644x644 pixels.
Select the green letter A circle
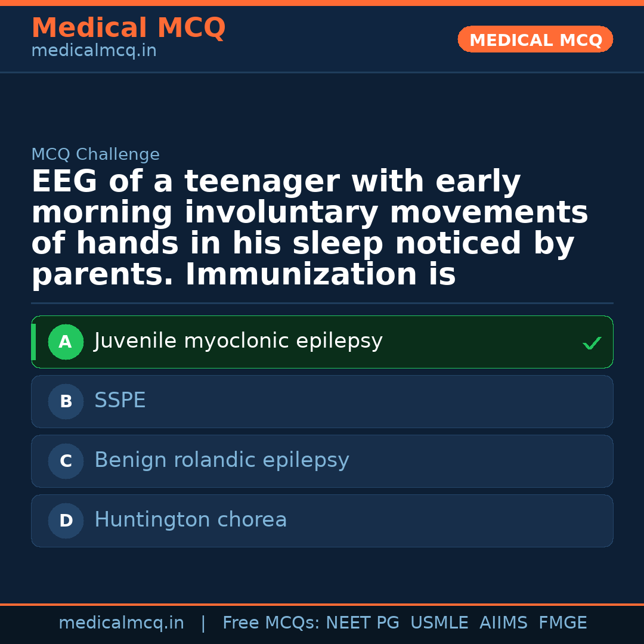coord(66,342)
